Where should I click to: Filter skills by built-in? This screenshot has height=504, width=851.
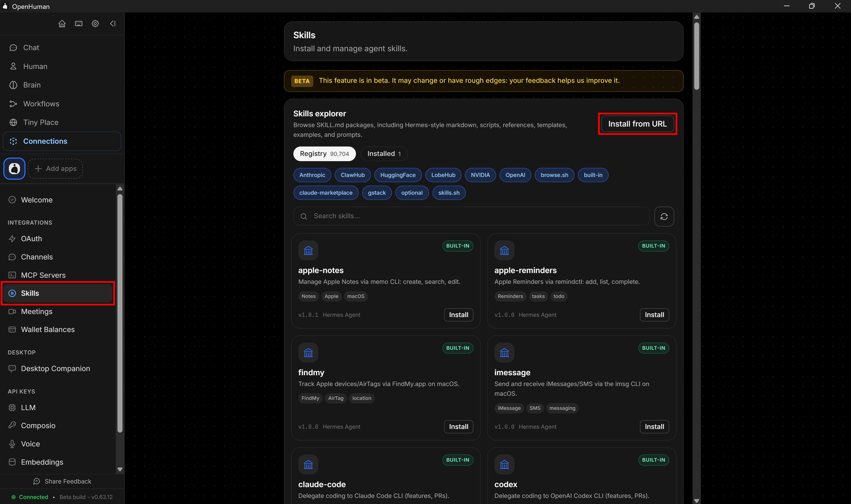click(x=593, y=175)
